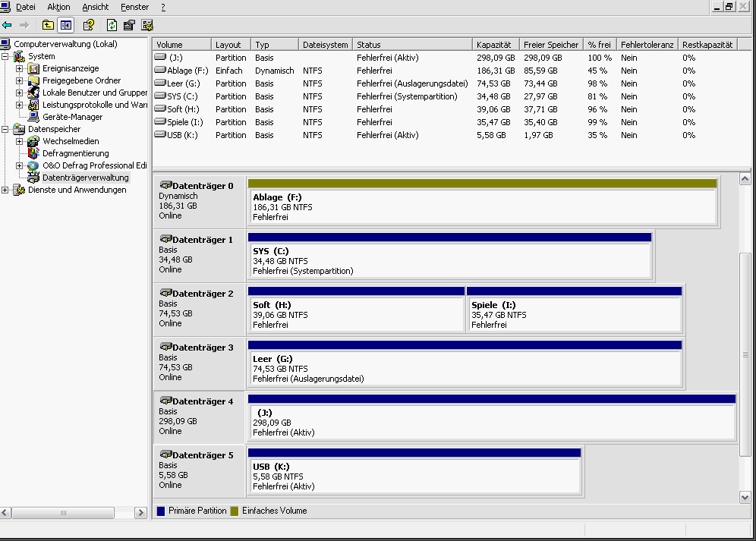This screenshot has width=756, height=541.
Task: Toggle the console tree show/hide icon
Action: click(x=65, y=25)
